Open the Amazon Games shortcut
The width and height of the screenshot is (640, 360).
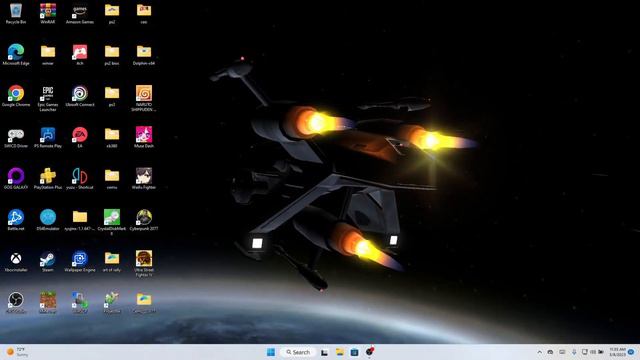80,13
